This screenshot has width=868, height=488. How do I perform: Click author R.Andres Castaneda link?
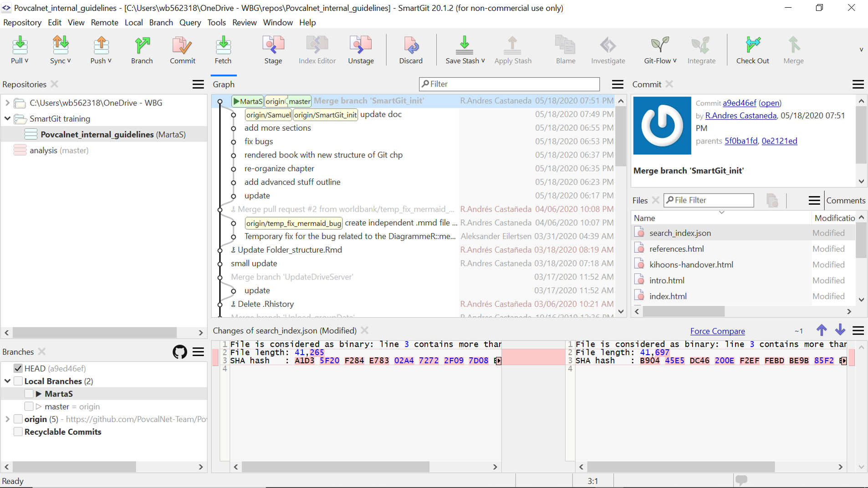click(x=740, y=116)
